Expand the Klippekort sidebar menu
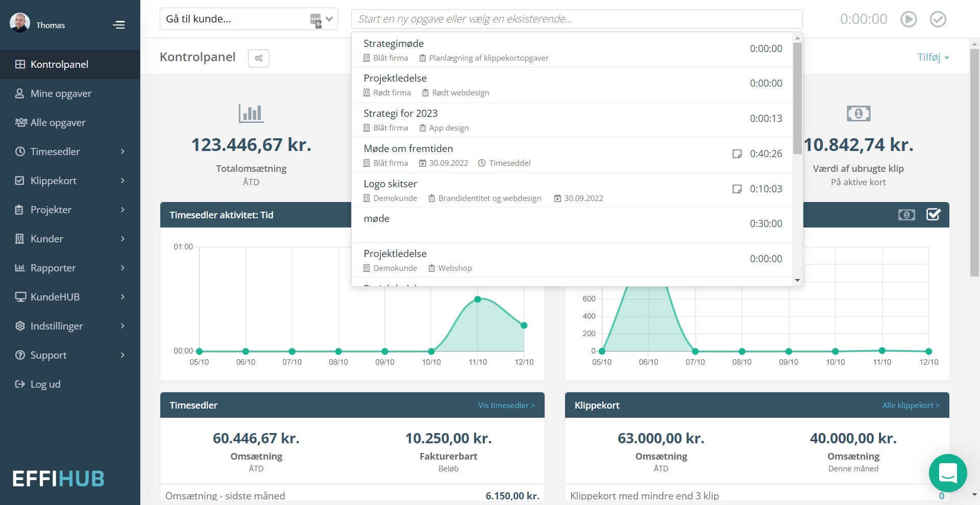The width and height of the screenshot is (980, 505). 70,181
